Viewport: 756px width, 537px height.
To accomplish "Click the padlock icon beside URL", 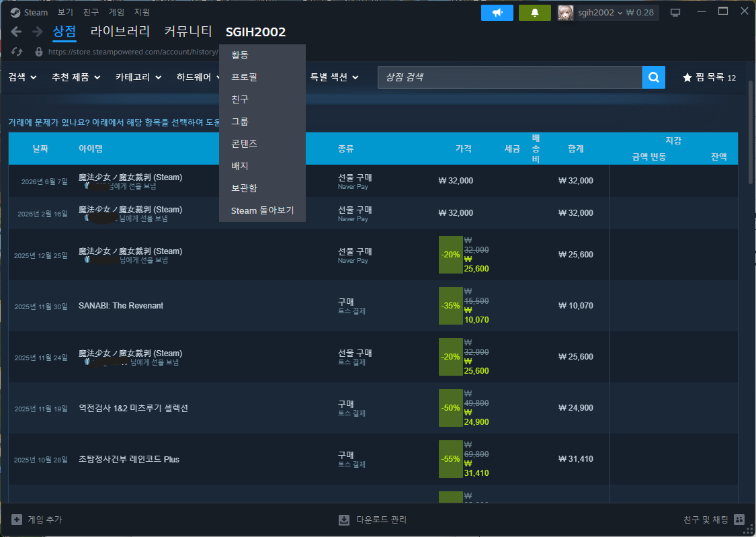I will [x=39, y=52].
